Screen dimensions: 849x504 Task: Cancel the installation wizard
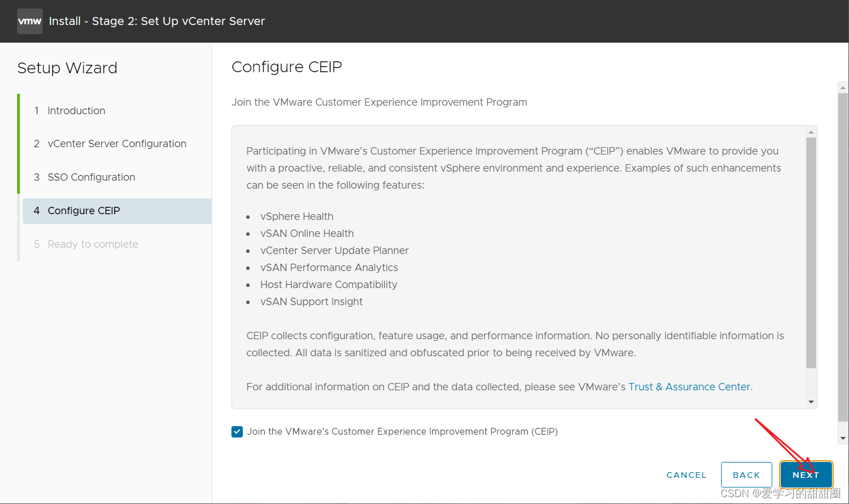[686, 475]
